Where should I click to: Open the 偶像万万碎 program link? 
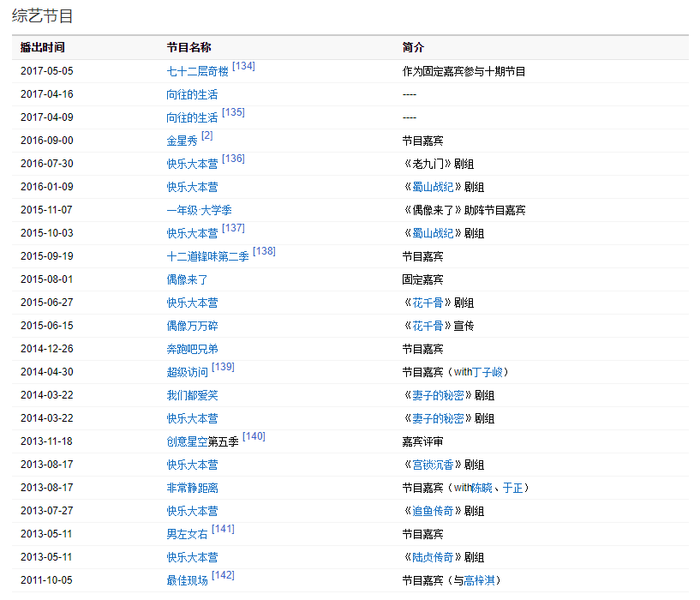tap(192, 326)
